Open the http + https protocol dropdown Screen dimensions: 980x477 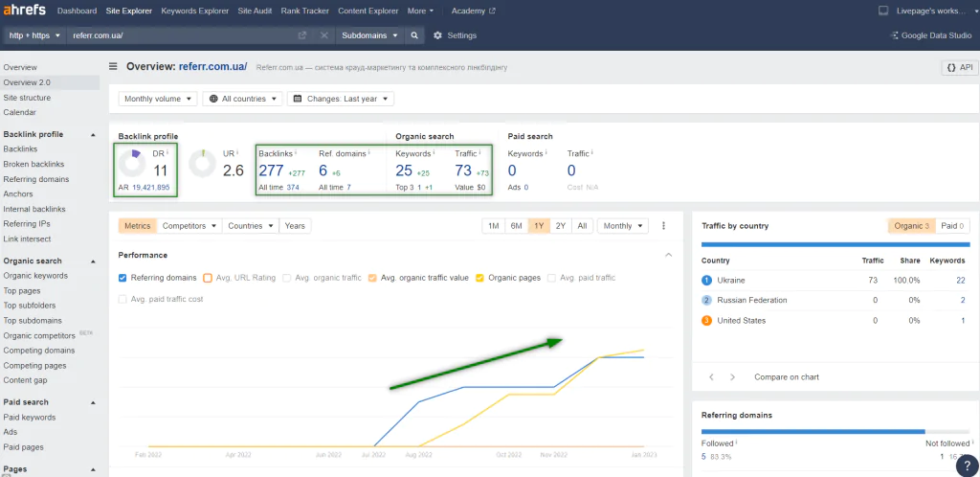[x=34, y=35]
